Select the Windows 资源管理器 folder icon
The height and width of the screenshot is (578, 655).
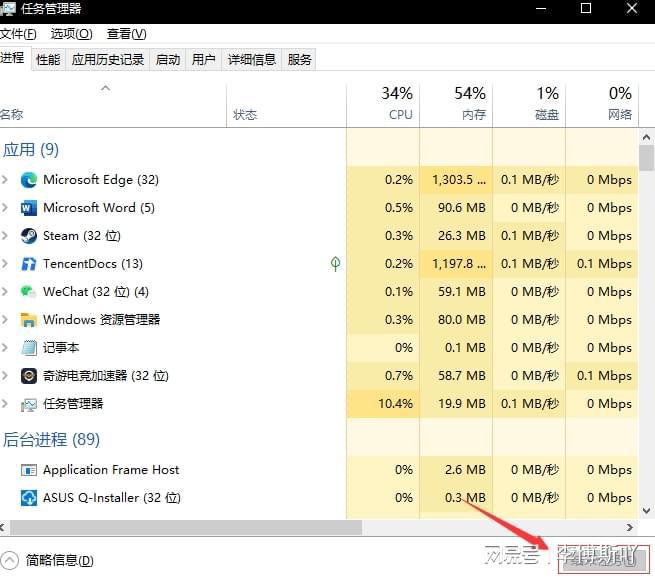(x=29, y=320)
